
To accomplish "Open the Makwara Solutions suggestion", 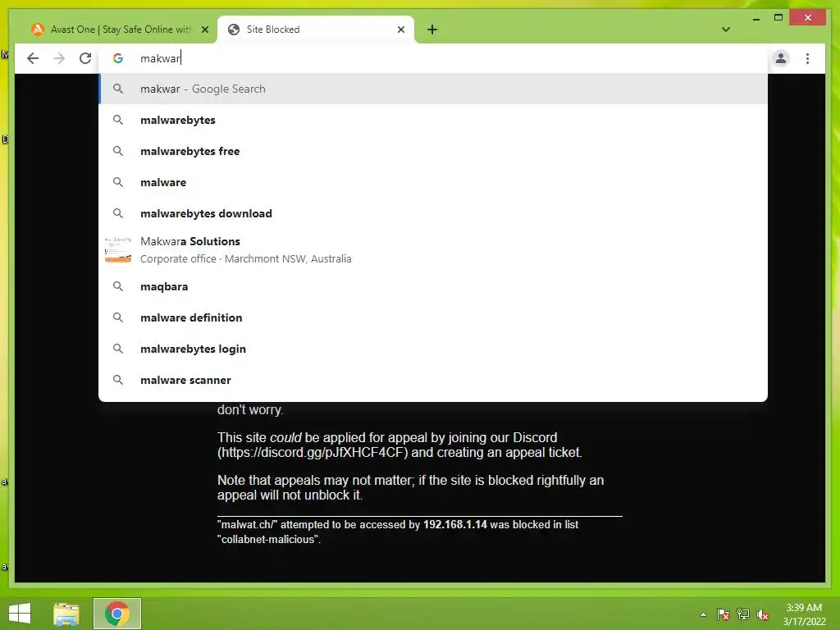I will 433,249.
